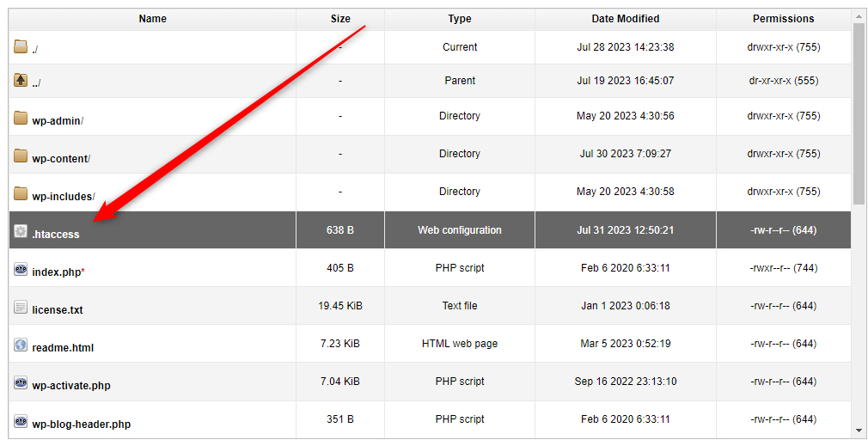
Task: Click the Text file type cell
Action: [460, 305]
